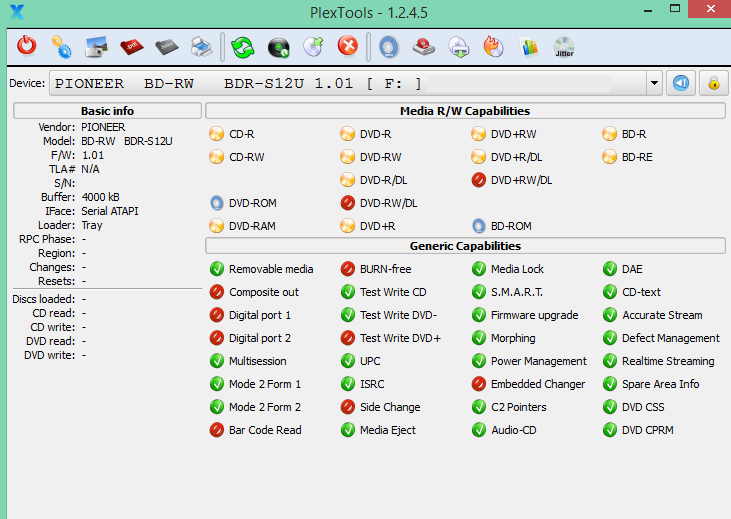Click the CD-R media disc icon

click(x=216, y=134)
